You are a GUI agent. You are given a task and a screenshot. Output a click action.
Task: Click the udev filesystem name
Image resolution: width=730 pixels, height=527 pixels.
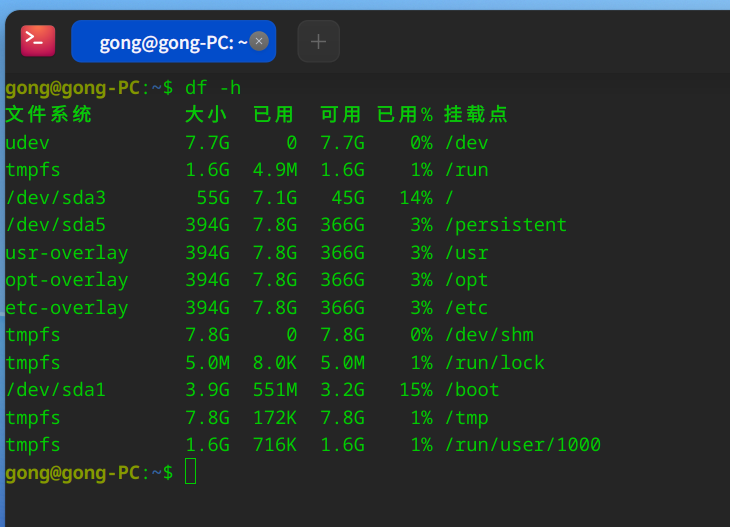27,143
